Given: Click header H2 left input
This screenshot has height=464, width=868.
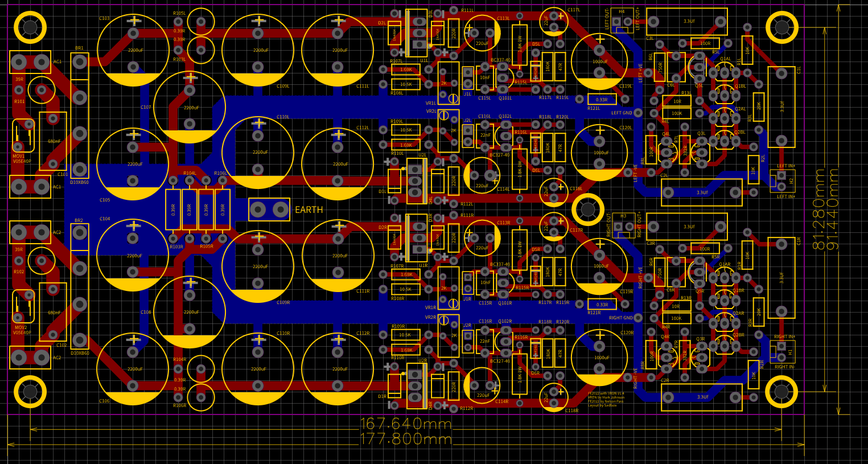Looking at the screenshot, I should (x=781, y=181).
